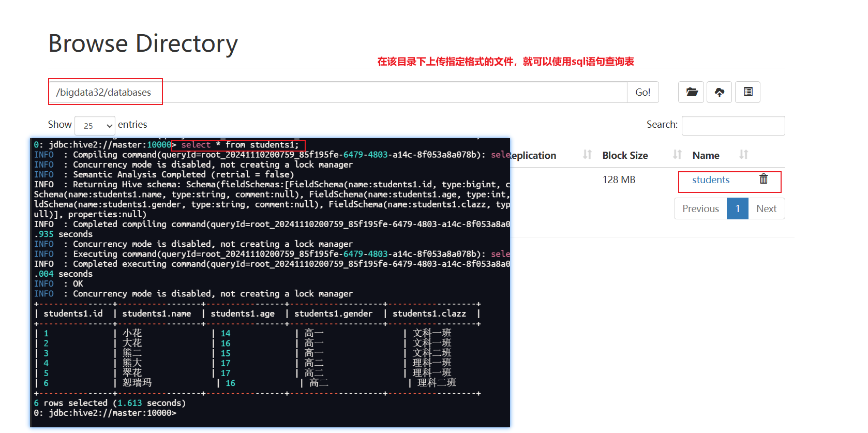Screen dimensions: 868x433
Task: Click the name 熊大 in terminal results
Action: tap(132, 363)
